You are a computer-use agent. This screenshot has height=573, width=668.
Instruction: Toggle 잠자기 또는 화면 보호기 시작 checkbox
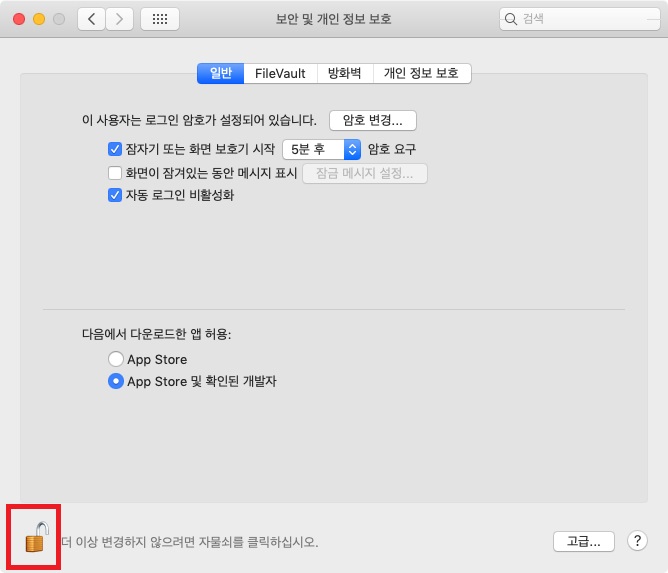coord(115,149)
